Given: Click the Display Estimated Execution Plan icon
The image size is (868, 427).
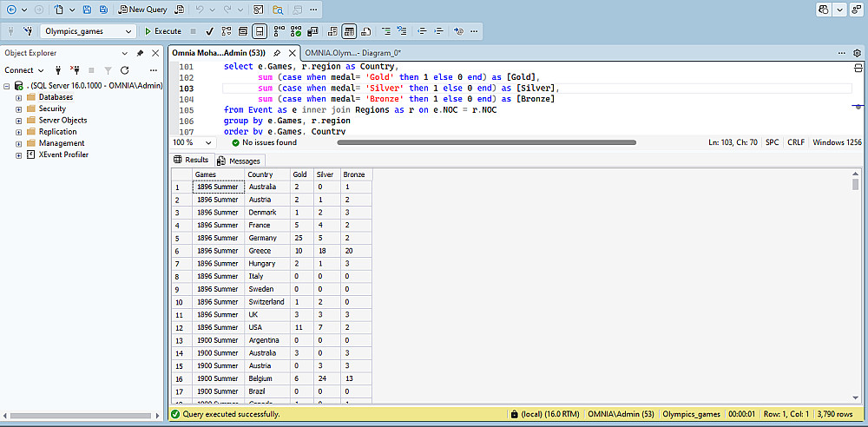Looking at the screenshot, I should tap(226, 31).
